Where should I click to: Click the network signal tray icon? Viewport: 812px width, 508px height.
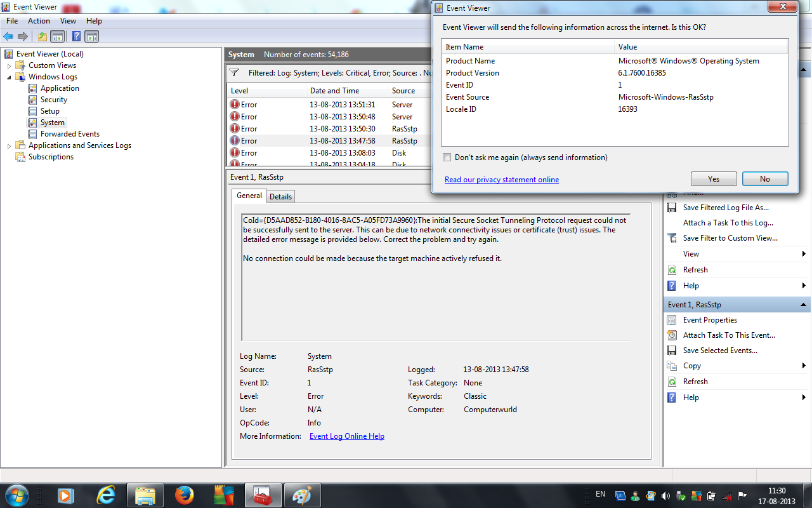(727, 496)
